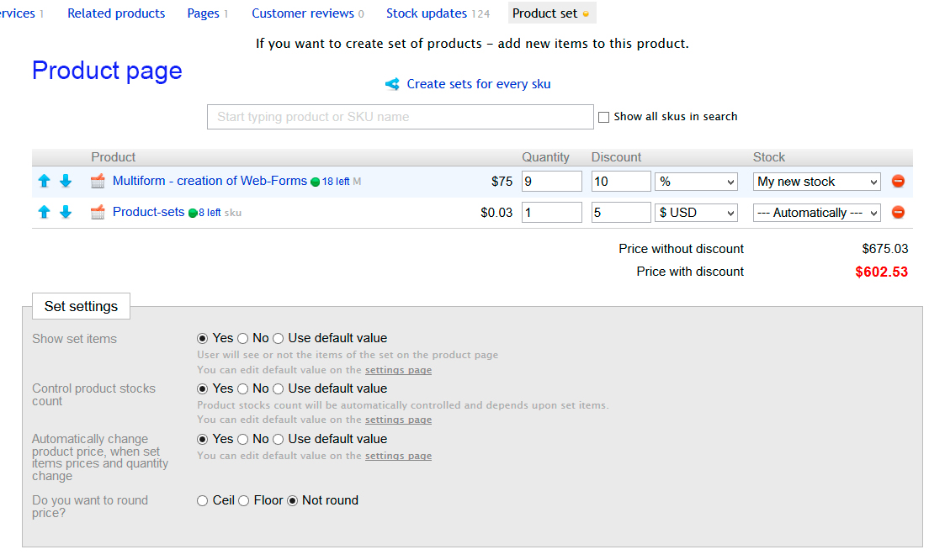Move Multiform product up with arrow
This screenshot has height=560, width=929.
coord(45,182)
